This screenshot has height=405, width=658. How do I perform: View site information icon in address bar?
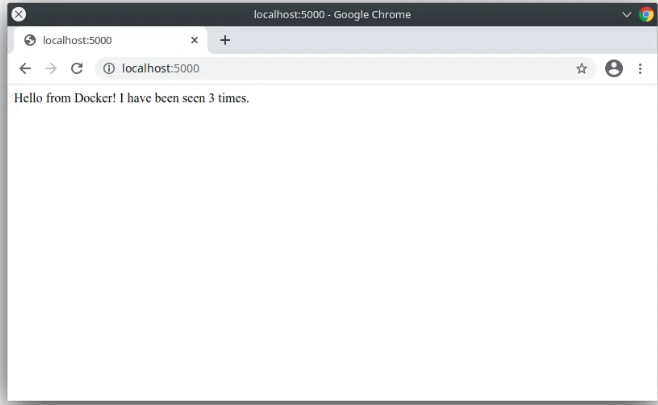point(109,68)
